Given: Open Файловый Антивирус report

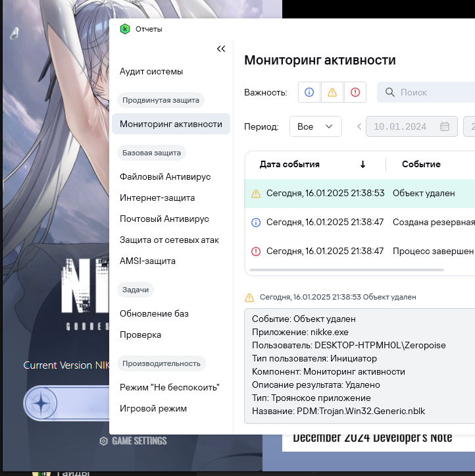Looking at the screenshot, I should pyautogui.click(x=165, y=176).
